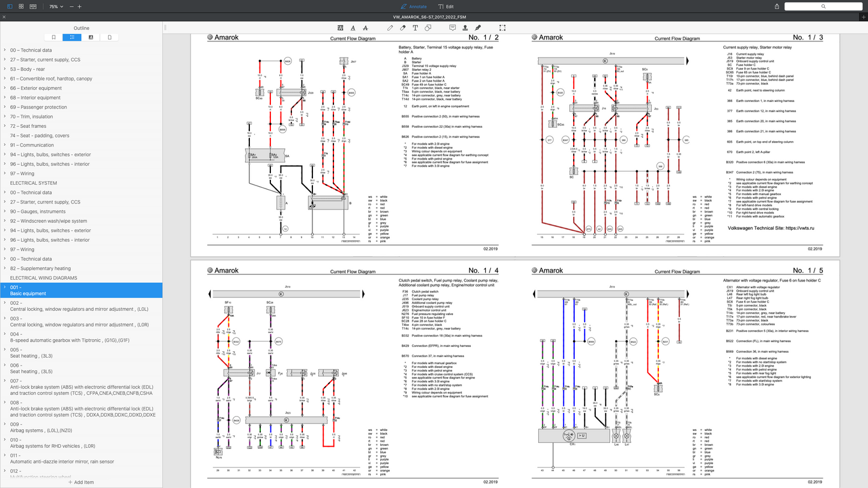Show the Bookmarks sidebar tab
This screenshot has width=868, height=488.
53,37
